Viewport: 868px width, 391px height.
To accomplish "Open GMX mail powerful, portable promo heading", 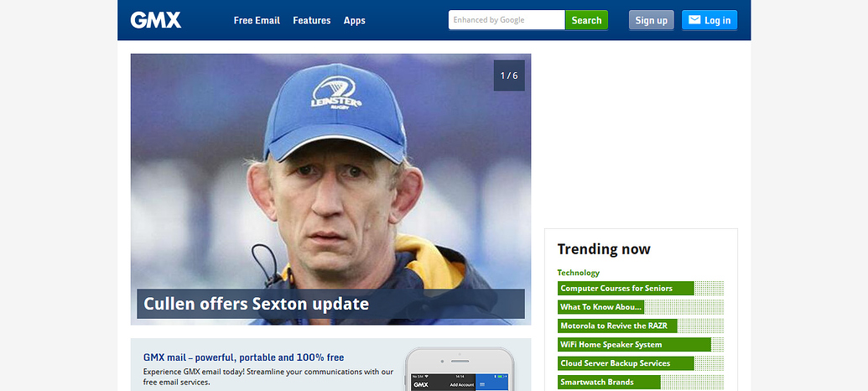I will point(243,357).
